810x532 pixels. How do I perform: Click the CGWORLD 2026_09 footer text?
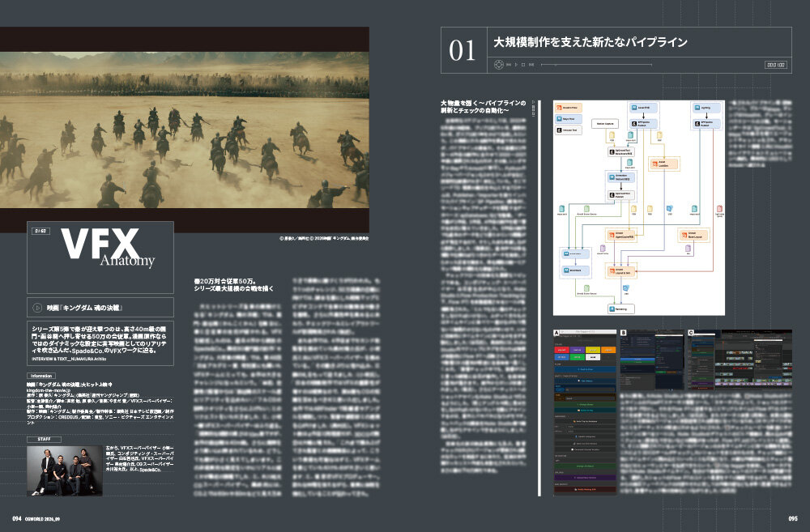point(42,518)
